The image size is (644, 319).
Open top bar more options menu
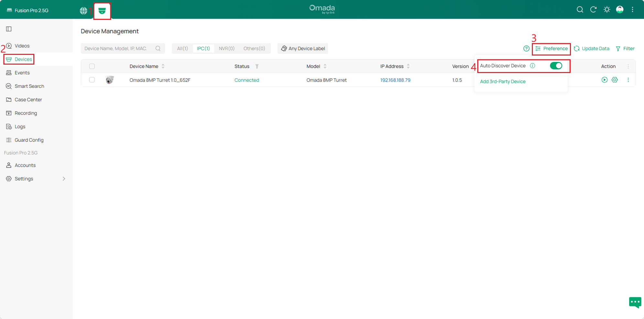click(x=633, y=10)
